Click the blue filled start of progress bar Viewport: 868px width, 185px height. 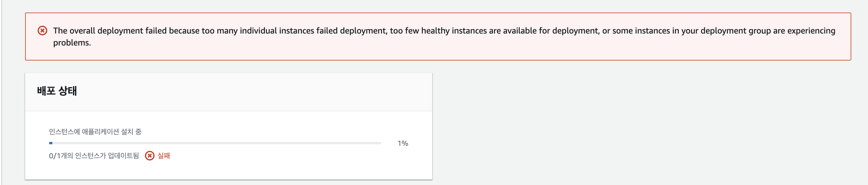point(51,143)
